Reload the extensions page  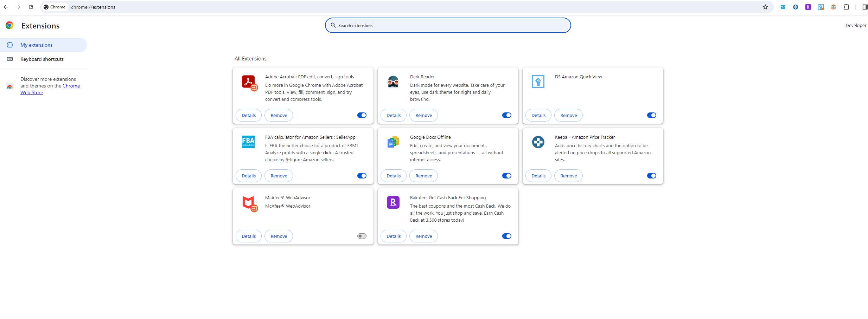tap(31, 7)
